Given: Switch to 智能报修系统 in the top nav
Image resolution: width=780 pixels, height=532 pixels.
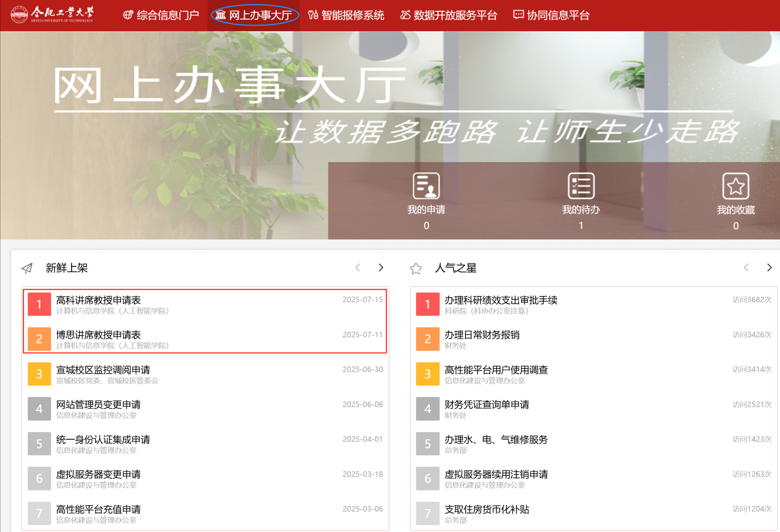Looking at the screenshot, I should [x=346, y=15].
